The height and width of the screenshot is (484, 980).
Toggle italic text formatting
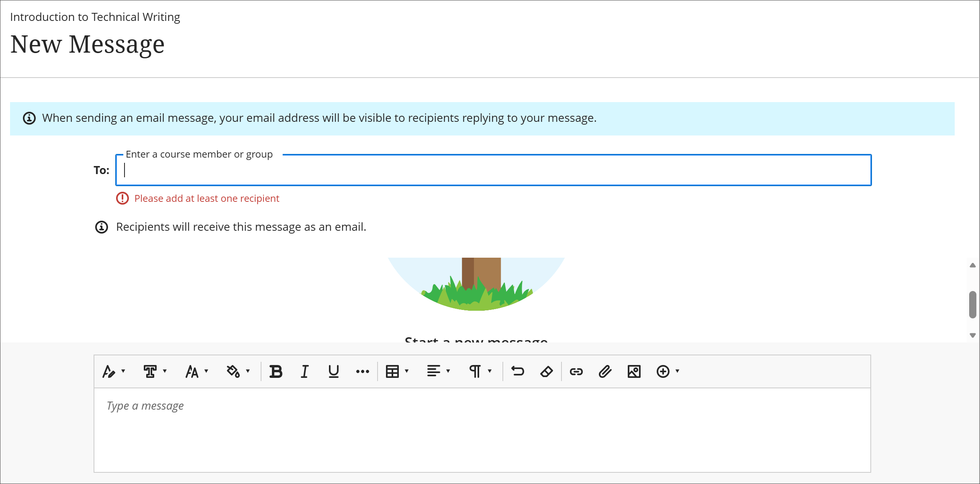click(305, 371)
